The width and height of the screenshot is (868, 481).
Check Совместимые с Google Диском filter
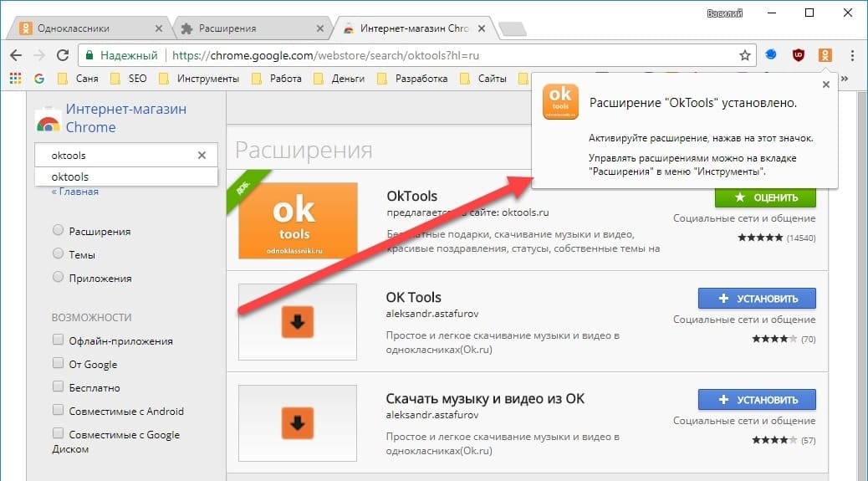coord(58,432)
